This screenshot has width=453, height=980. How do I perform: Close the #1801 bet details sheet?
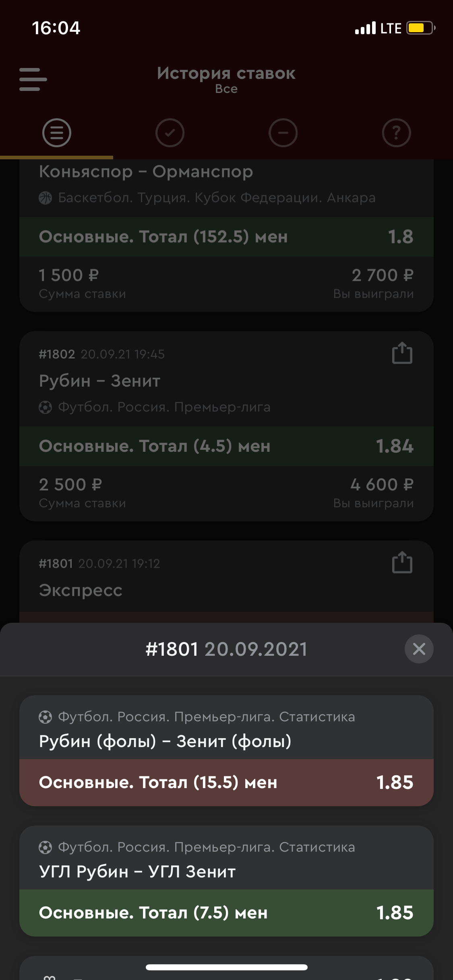pos(419,649)
